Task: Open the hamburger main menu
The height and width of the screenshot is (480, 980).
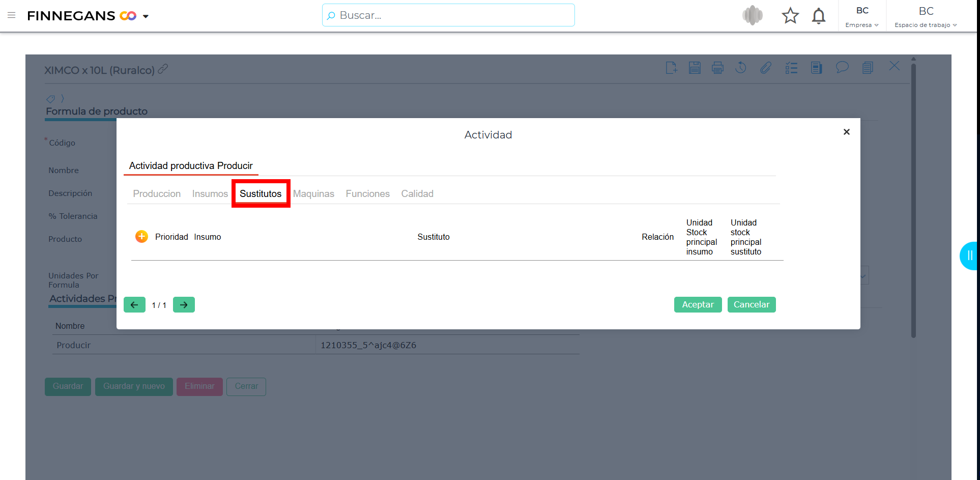Action: [12, 15]
